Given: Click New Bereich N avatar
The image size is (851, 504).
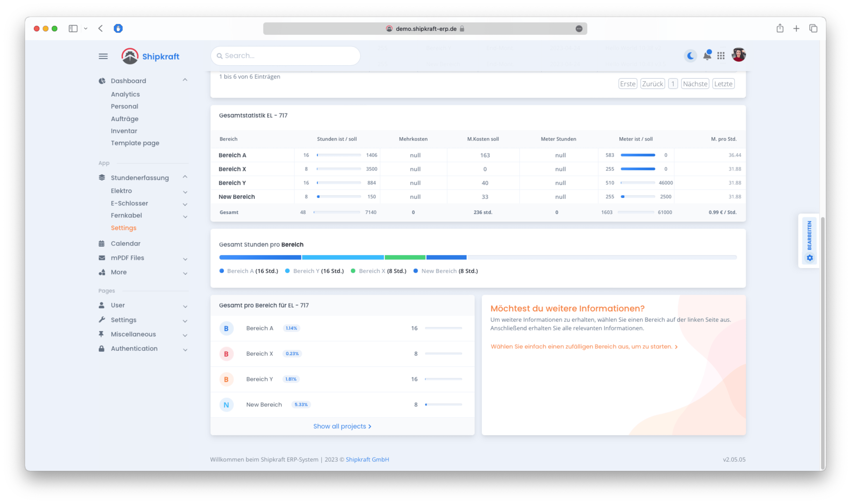Looking at the screenshot, I should [x=226, y=405].
